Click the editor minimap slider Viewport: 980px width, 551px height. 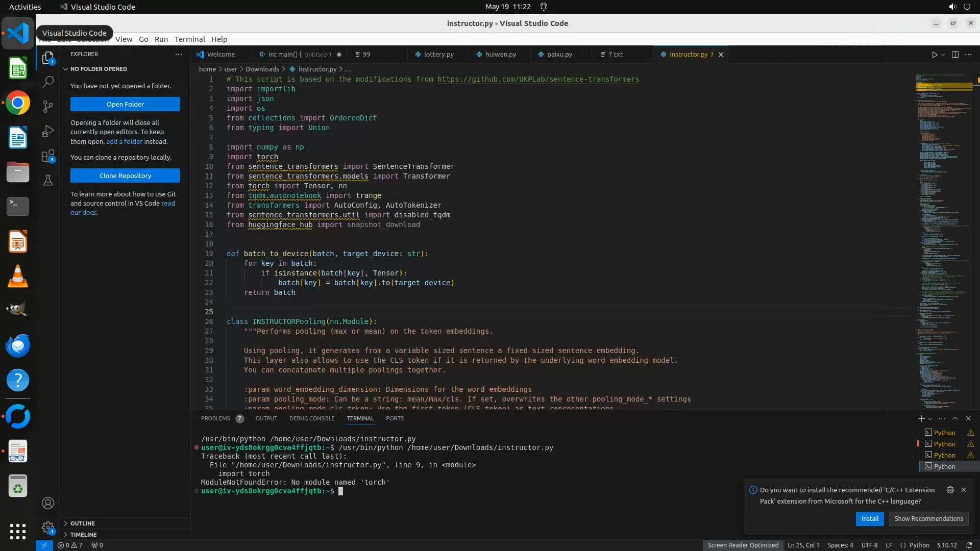(x=943, y=87)
